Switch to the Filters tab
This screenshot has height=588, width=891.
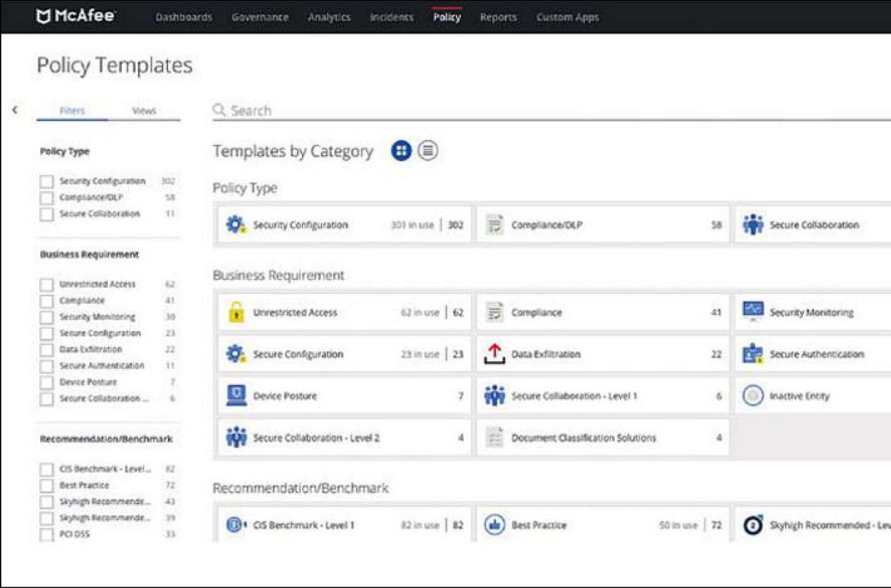pyautogui.click(x=72, y=111)
